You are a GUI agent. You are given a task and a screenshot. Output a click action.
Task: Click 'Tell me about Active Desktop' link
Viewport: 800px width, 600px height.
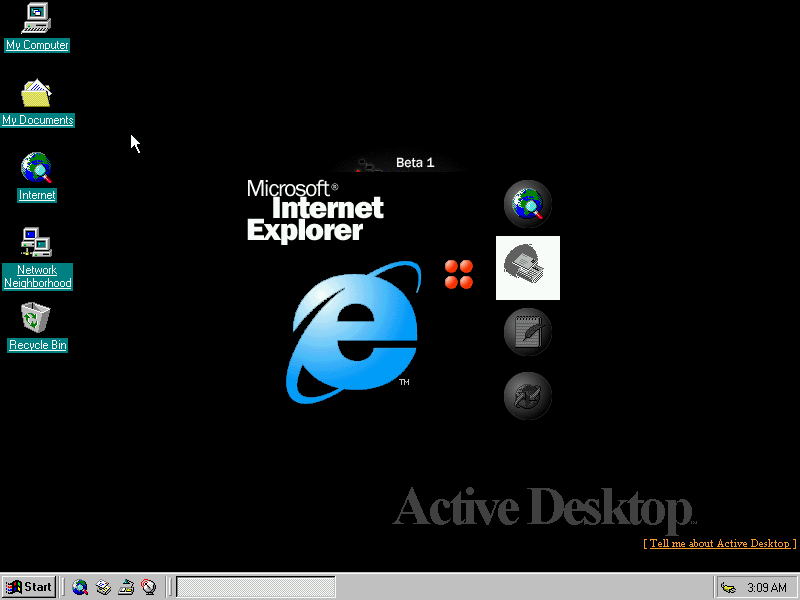[x=719, y=543]
